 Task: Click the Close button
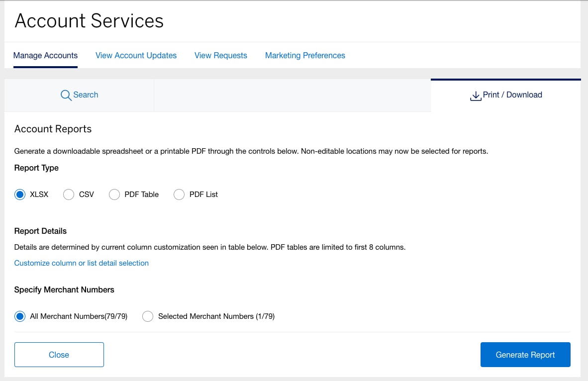pyautogui.click(x=59, y=354)
